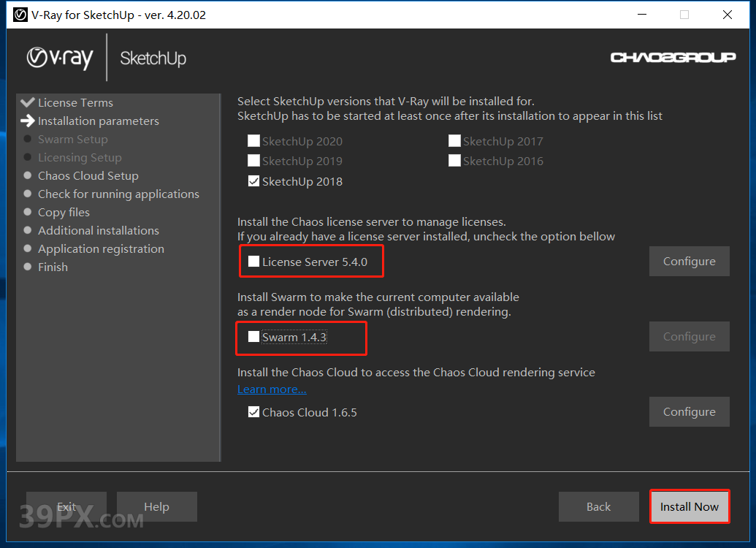
Task: Select the Installation parameters step
Action: 99,121
